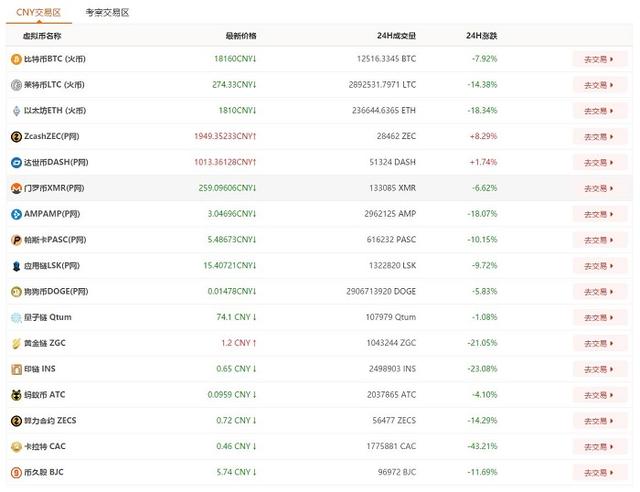Click the LSK coin icon
640x492 pixels.
[16, 266]
